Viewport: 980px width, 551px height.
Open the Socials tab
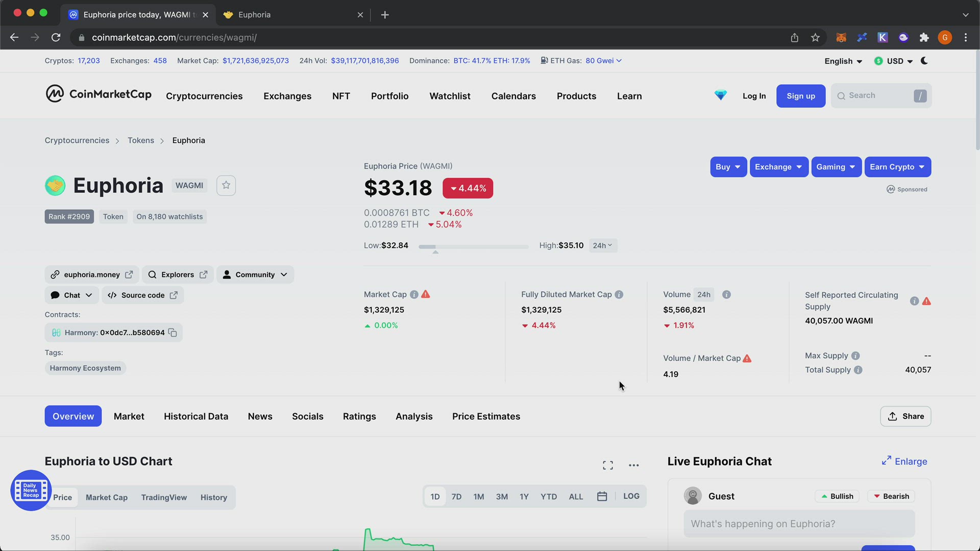[x=308, y=416]
